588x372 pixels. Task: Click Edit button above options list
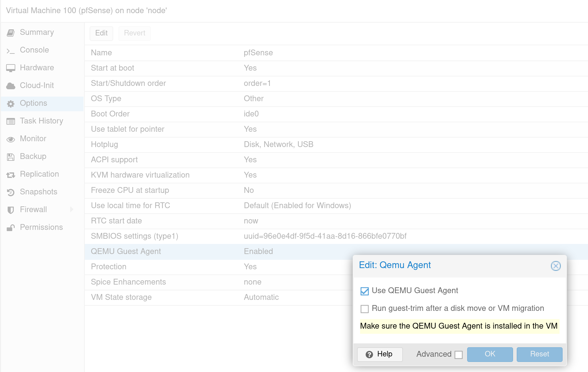click(101, 33)
